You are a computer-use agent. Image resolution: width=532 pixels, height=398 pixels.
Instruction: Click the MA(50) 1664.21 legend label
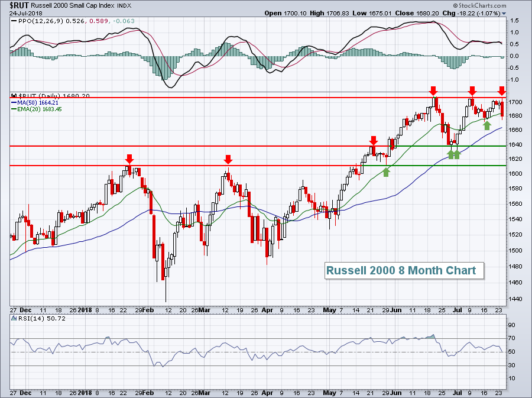coord(38,102)
